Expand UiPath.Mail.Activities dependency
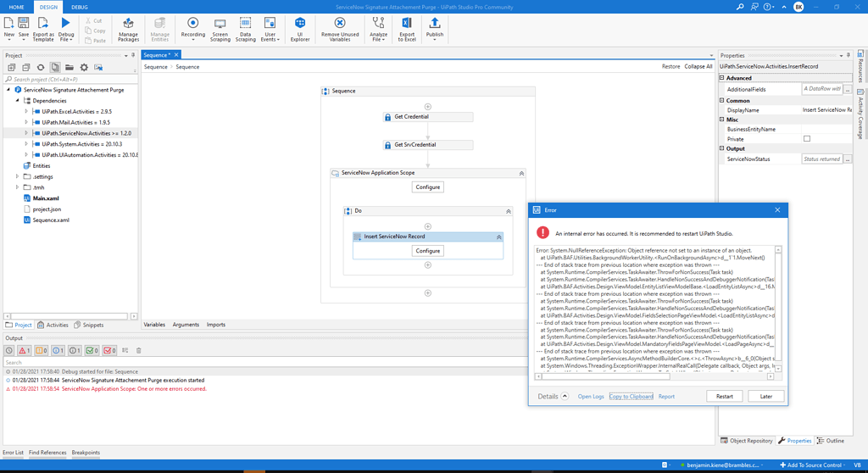The height and width of the screenshot is (473, 868). pos(26,122)
